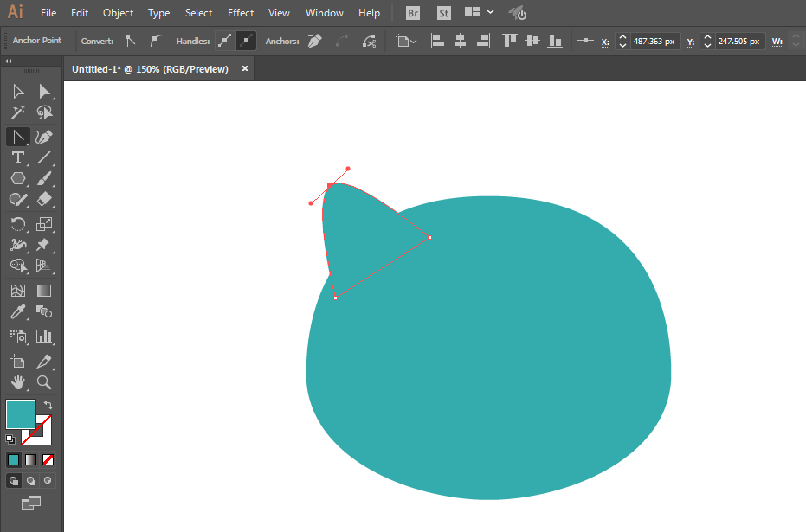Viewport: 806px width, 532px height.
Task: Edit the Y coordinate value field
Action: click(x=738, y=41)
